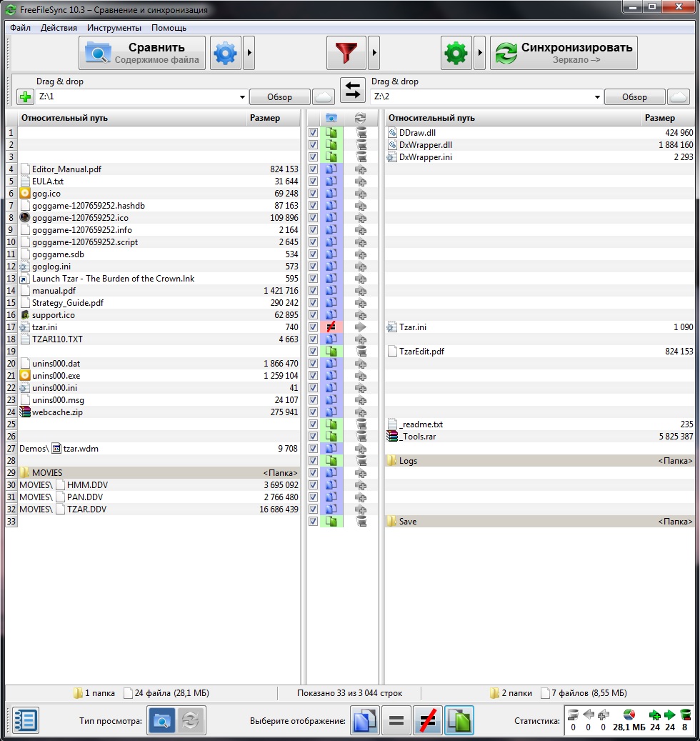The height and width of the screenshot is (741, 700).
Task: Open the red funnel filter settings
Action: click(346, 53)
